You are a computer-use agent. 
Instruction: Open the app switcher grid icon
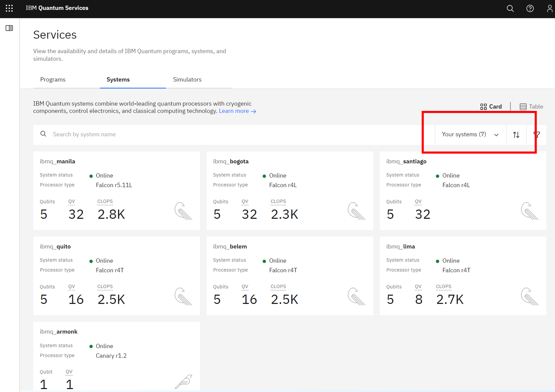click(9, 8)
